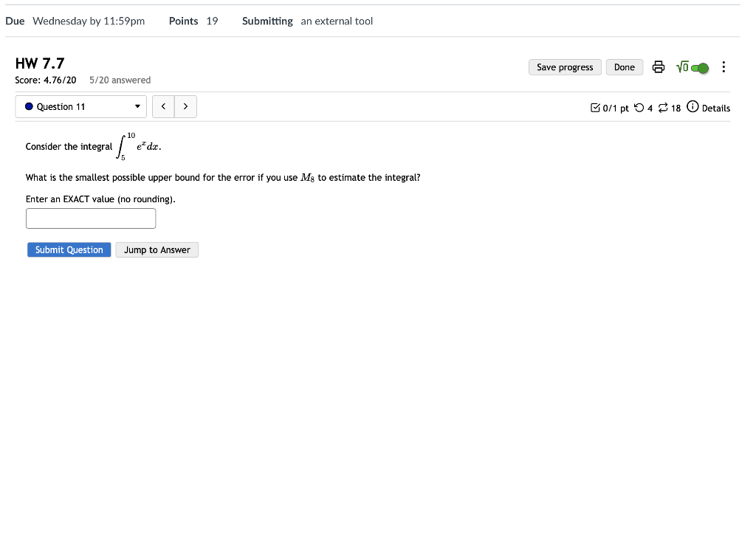The height and width of the screenshot is (538, 756).
Task: Click the 'Enter an EXACT value' instruction
Action: pos(100,199)
